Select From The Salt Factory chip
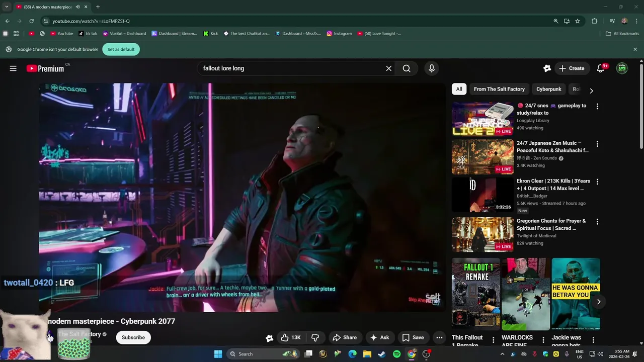The width and height of the screenshot is (644, 362). 499,89
